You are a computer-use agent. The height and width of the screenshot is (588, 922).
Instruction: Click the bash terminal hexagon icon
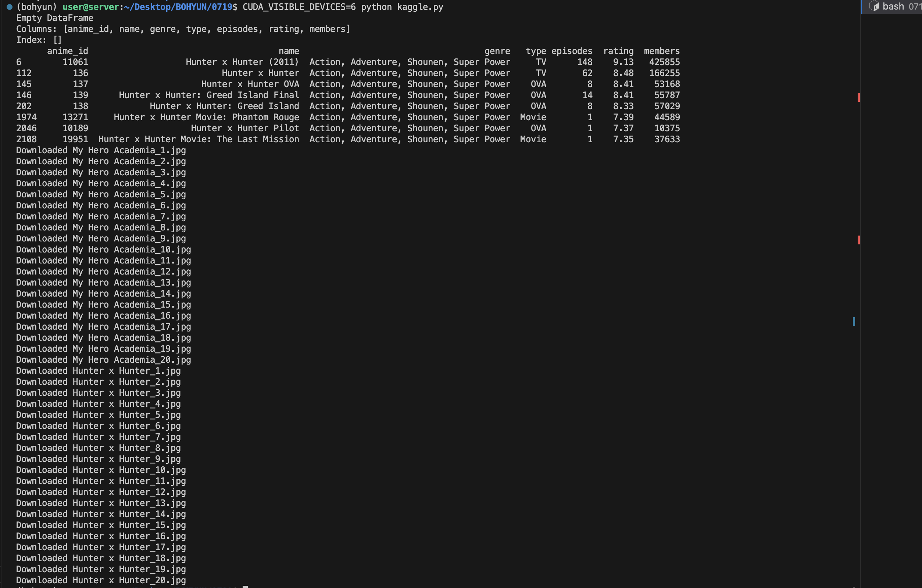[874, 6]
